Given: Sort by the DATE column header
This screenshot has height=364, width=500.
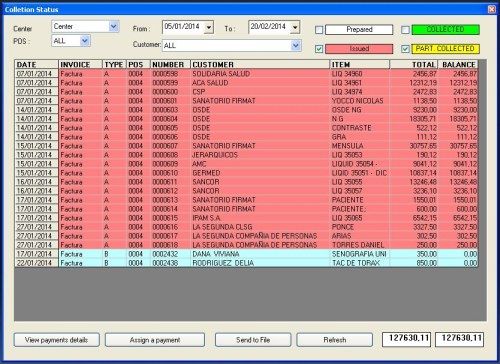Looking at the screenshot, I should click(x=37, y=65).
